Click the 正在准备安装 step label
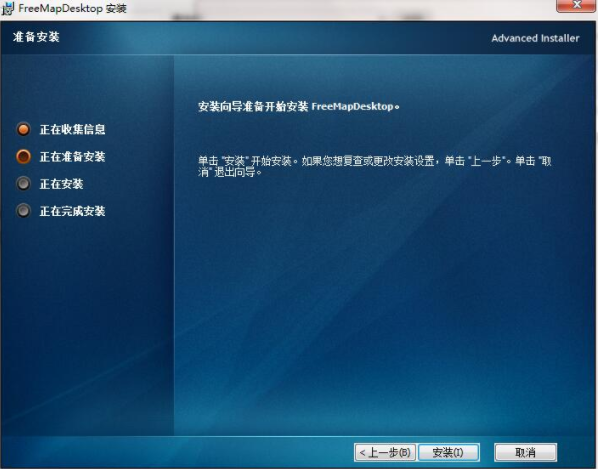 click(x=72, y=157)
